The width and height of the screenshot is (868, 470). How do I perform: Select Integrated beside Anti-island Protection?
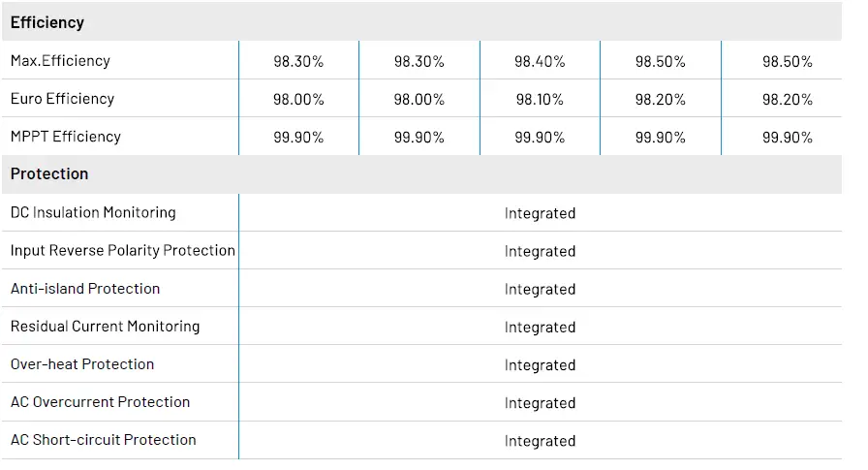(540, 289)
